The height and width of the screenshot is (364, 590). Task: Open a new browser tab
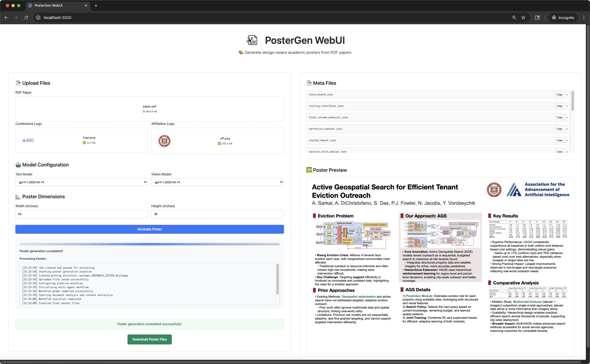click(96, 6)
